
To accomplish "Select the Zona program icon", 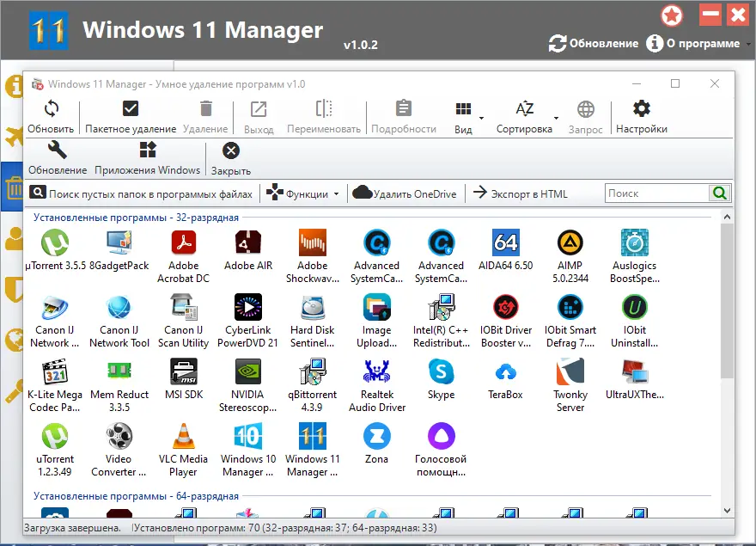I will click(x=377, y=436).
